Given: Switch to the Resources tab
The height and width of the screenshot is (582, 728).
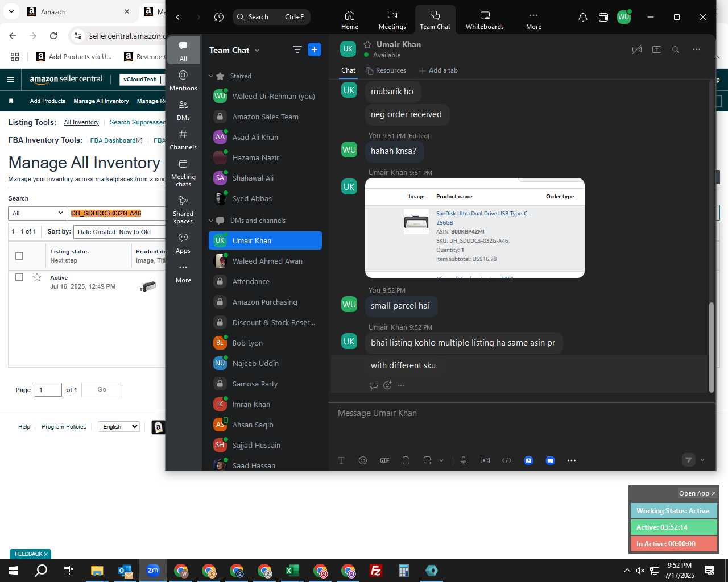Looking at the screenshot, I should 386,70.
